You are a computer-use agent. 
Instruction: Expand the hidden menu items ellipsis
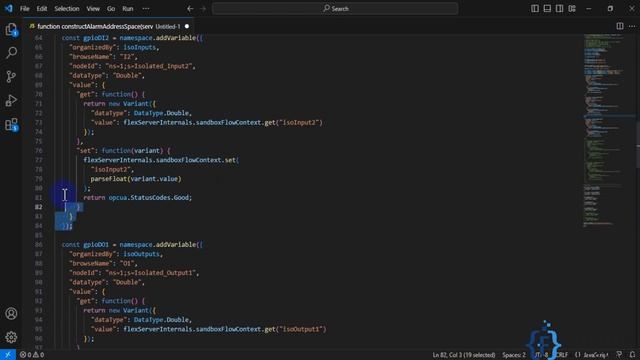(x=146, y=9)
